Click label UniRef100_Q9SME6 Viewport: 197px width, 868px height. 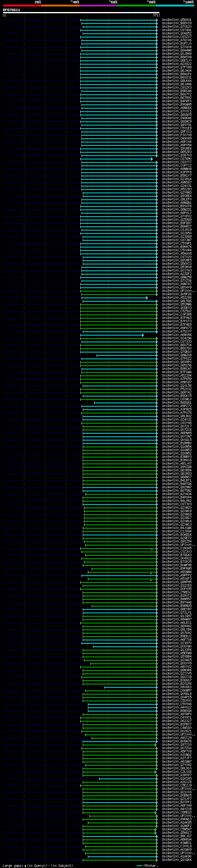coord(177,149)
